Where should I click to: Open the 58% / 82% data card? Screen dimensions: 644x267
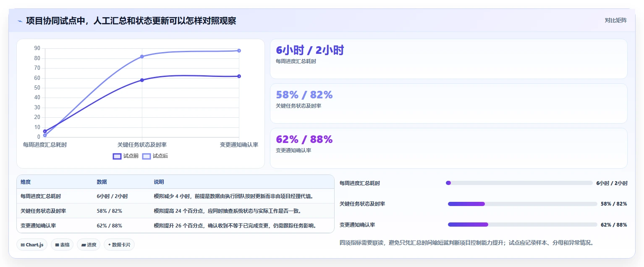coord(448,103)
